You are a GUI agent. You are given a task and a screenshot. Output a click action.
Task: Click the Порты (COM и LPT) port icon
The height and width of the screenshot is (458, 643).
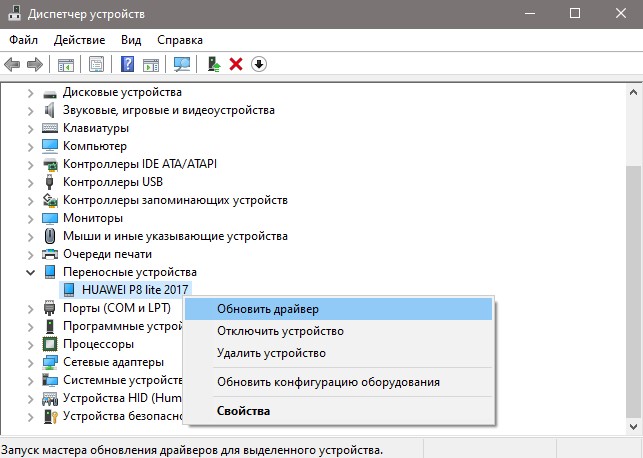tap(50, 308)
